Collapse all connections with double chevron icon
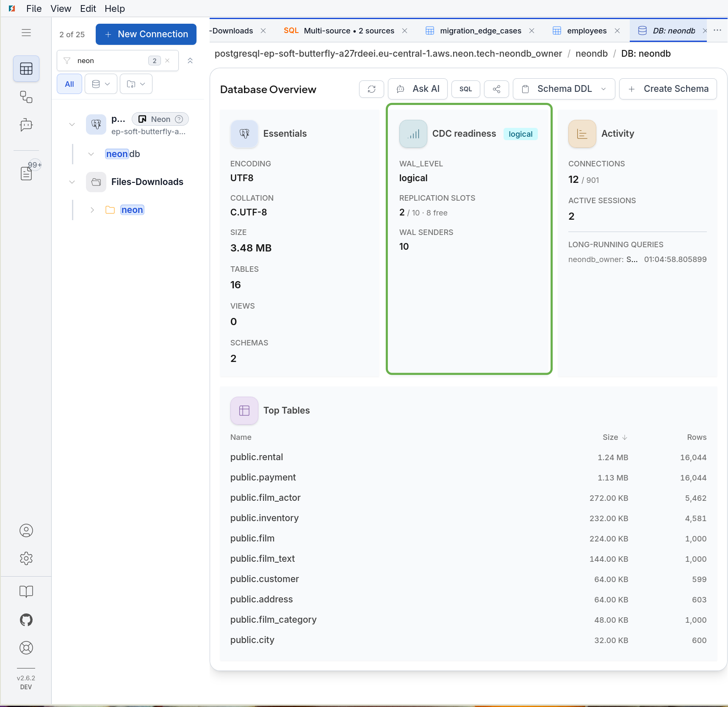 pos(190,61)
